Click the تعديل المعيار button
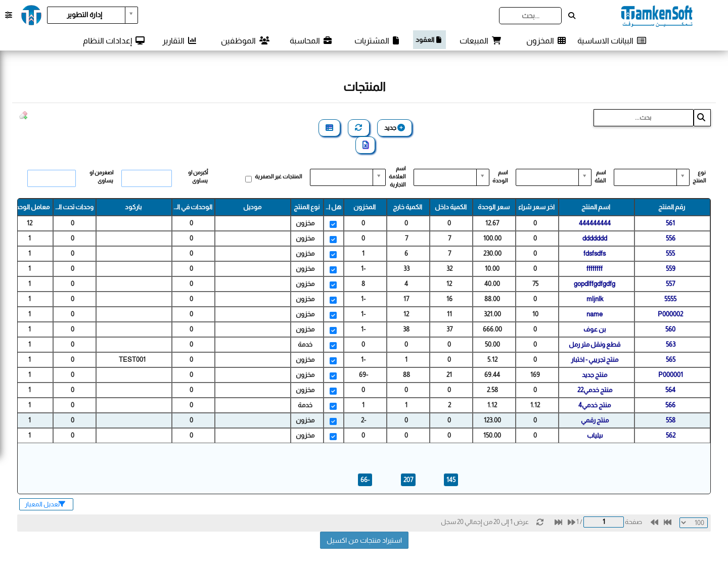The width and height of the screenshot is (728, 569). 46,504
